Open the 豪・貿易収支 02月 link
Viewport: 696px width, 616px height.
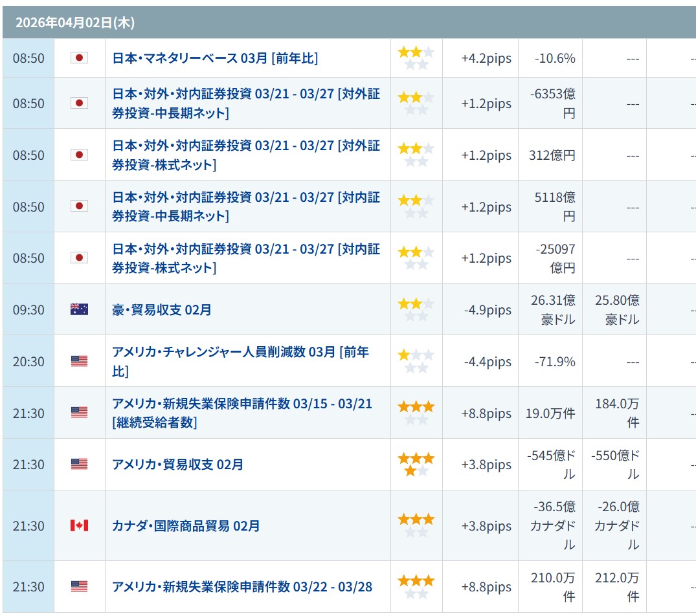[162, 309]
